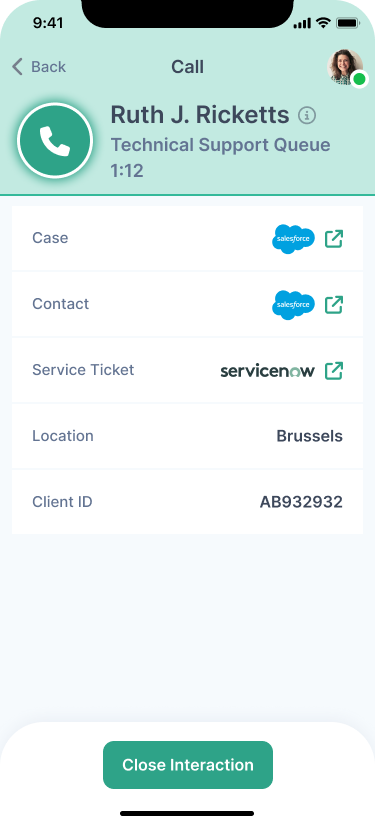Viewport: 375px width, 824px height.
Task: Open the agent profile avatar
Action: click(345, 67)
